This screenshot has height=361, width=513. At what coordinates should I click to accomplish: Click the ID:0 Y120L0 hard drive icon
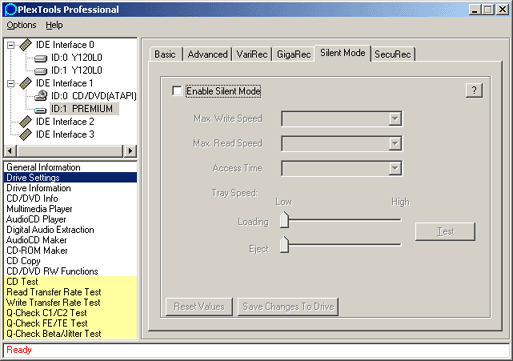[41, 58]
